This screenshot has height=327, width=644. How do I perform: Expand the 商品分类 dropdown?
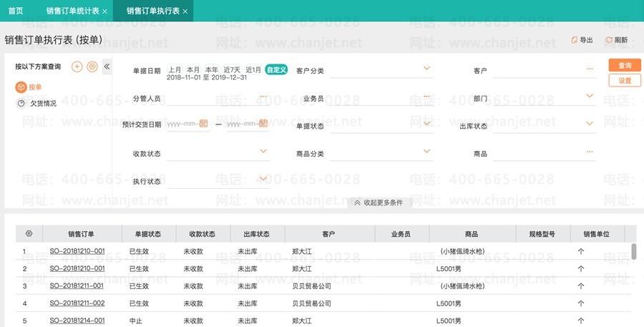(x=426, y=151)
